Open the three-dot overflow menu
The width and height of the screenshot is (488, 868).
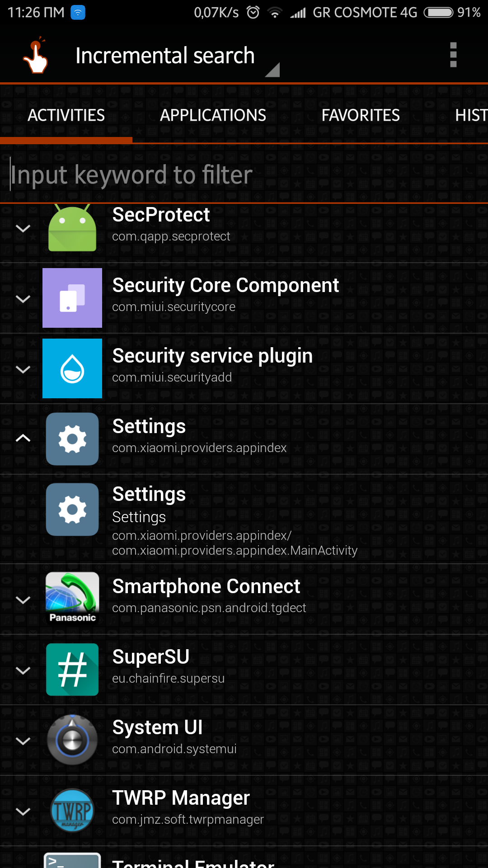click(x=453, y=55)
